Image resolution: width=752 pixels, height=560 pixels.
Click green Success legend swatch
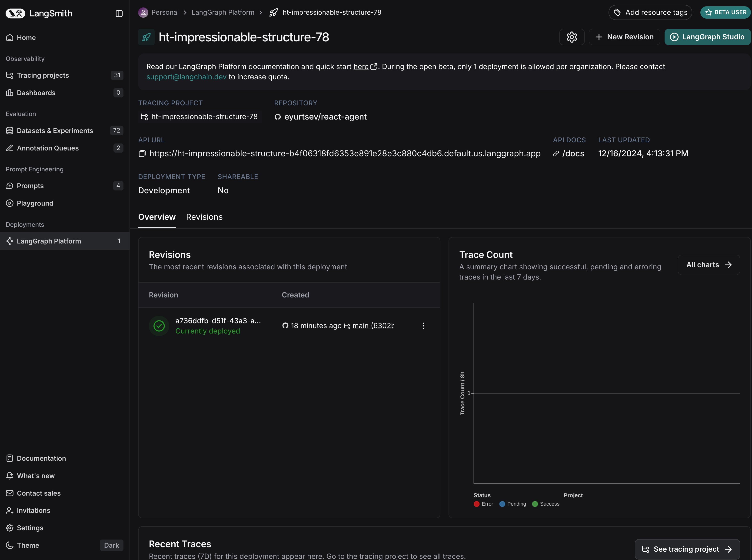pyautogui.click(x=535, y=504)
